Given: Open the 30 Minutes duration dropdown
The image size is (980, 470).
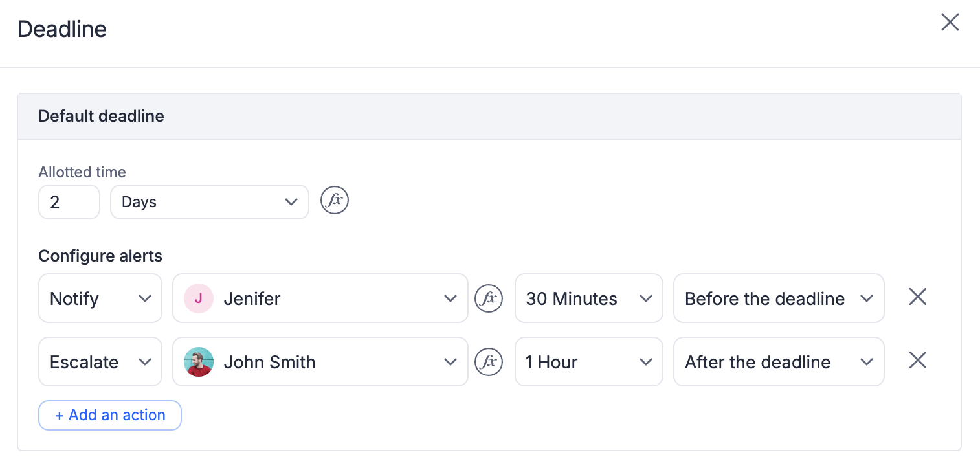Looking at the screenshot, I should point(588,298).
